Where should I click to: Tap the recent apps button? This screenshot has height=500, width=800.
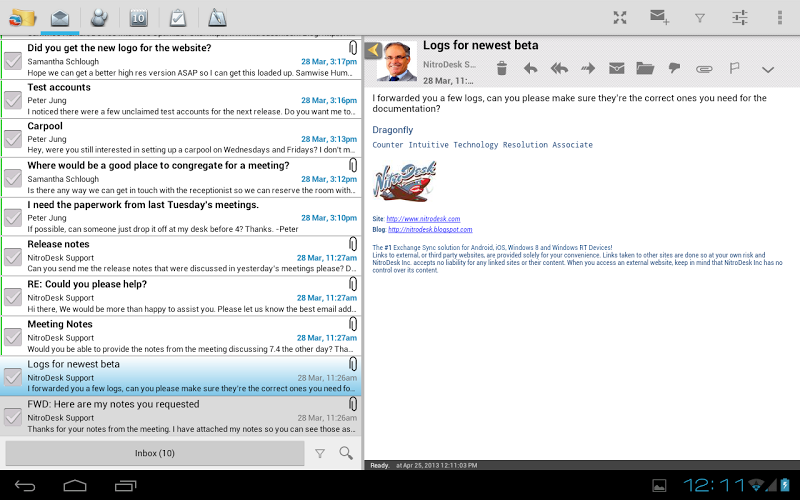click(126, 485)
